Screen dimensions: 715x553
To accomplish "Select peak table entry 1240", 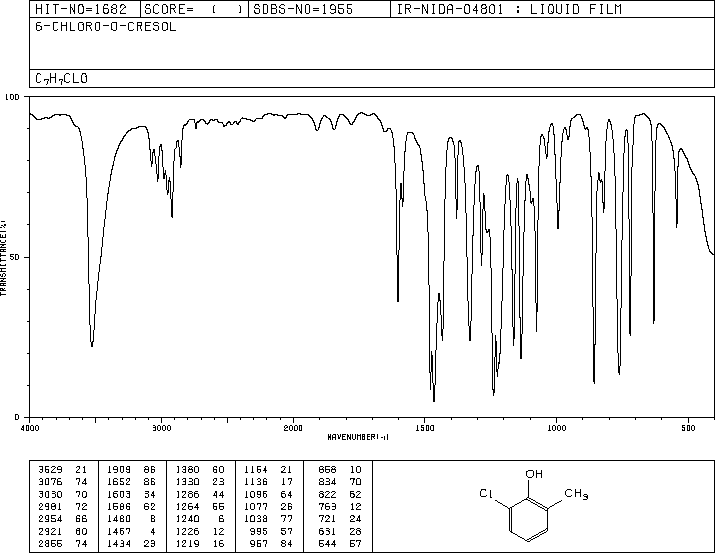I will click(187, 519).
